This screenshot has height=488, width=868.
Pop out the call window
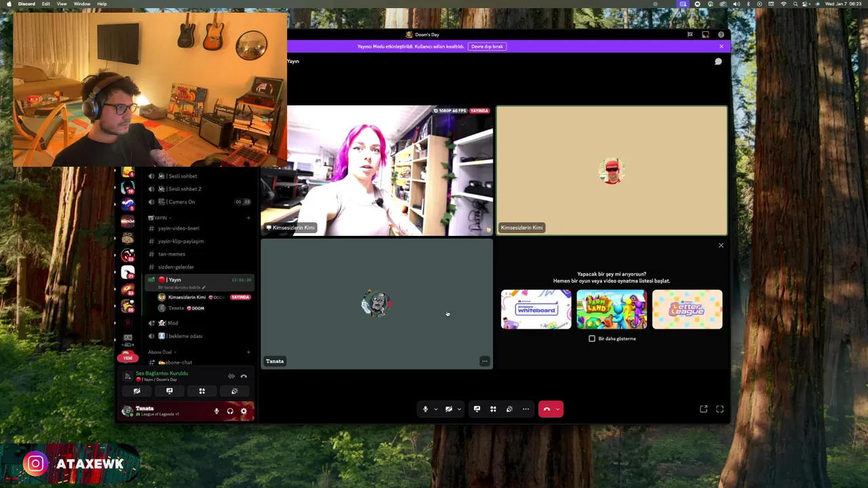[703, 409]
